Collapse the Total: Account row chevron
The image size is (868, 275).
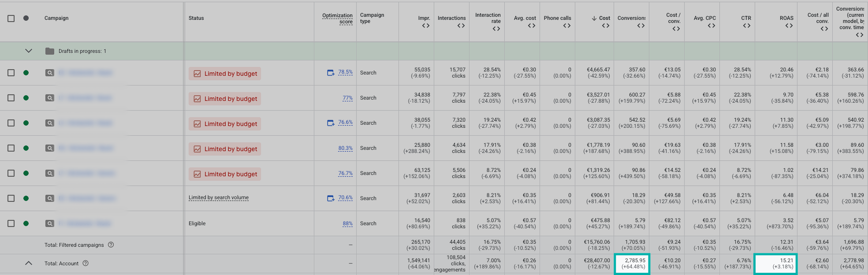tap(29, 263)
